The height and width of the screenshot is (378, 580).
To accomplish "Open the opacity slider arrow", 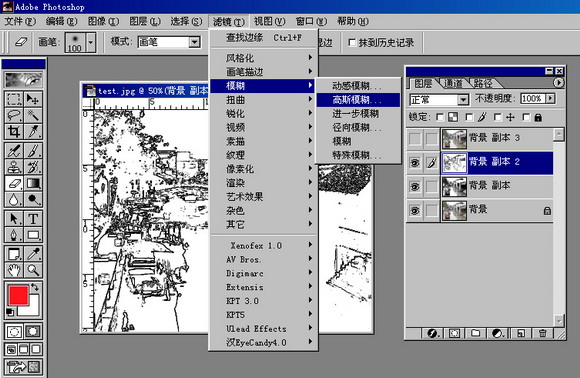I will (551, 98).
